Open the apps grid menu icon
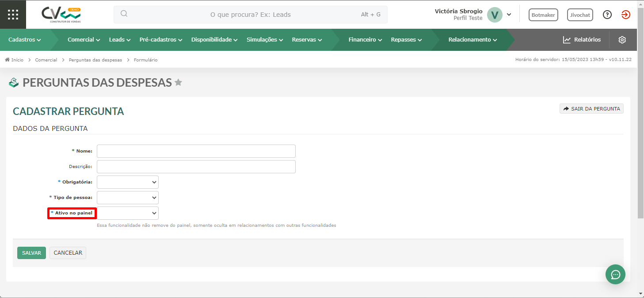Image resolution: width=644 pixels, height=298 pixels. (13, 14)
